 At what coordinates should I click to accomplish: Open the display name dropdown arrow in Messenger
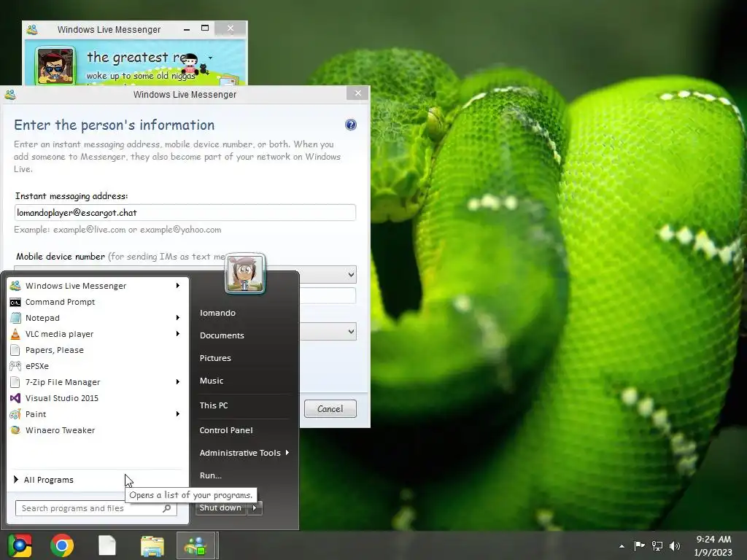click(x=211, y=58)
